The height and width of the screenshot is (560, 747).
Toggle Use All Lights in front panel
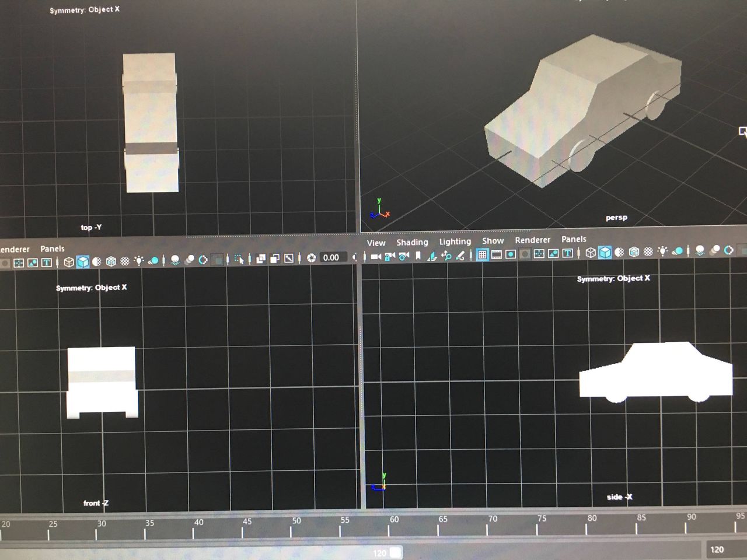tap(139, 260)
